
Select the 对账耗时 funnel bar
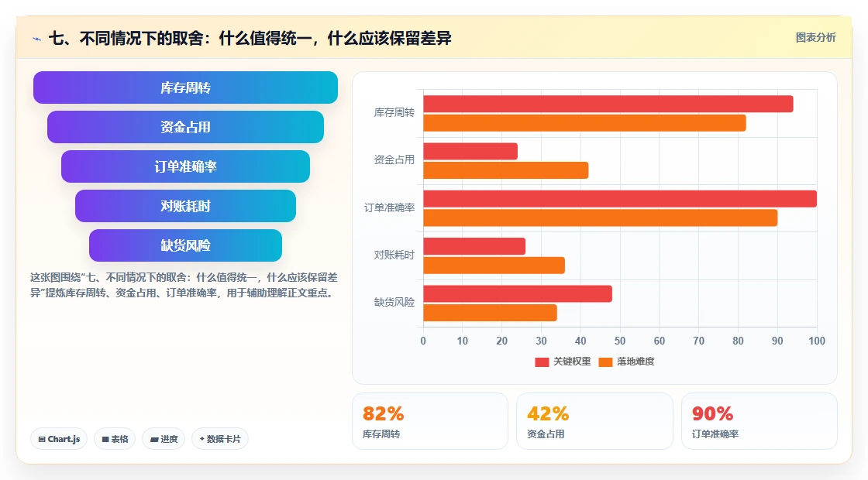[185, 206]
